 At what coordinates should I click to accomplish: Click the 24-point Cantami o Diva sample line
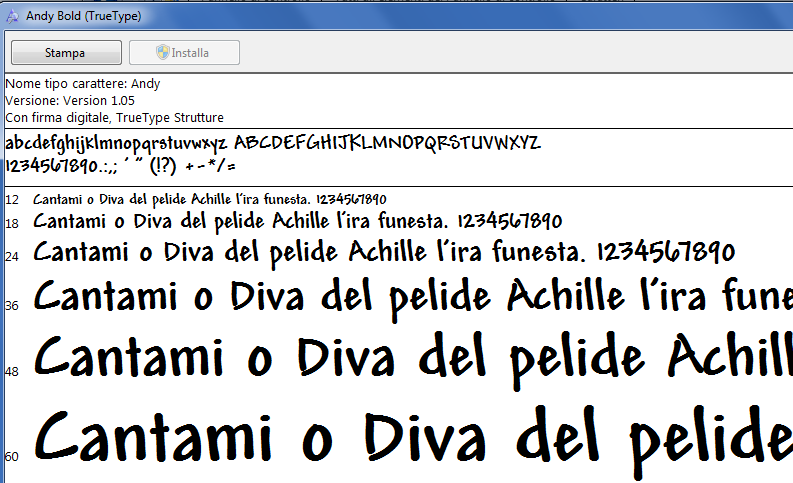click(384, 252)
